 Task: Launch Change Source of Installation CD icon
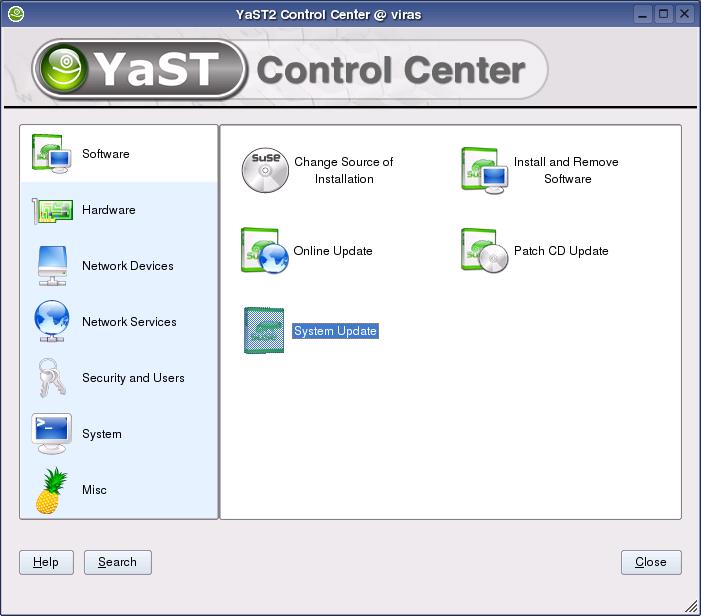[265, 170]
